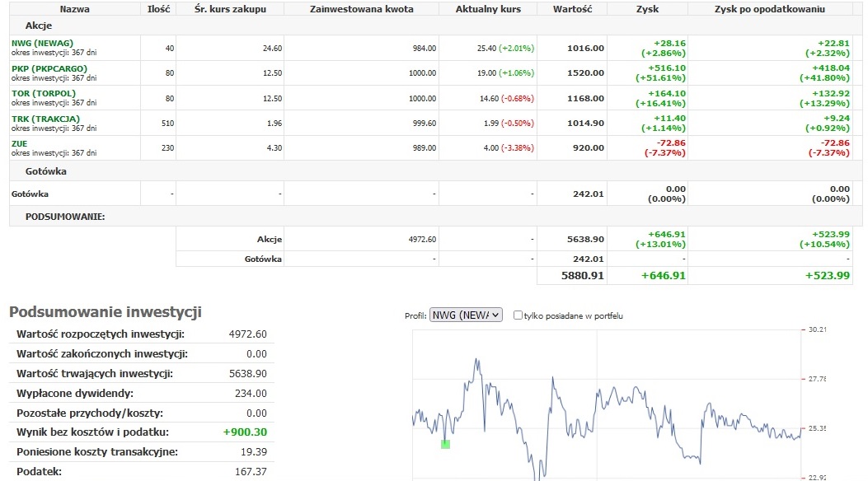Click the Zainwestowana kwota column header

362,10
